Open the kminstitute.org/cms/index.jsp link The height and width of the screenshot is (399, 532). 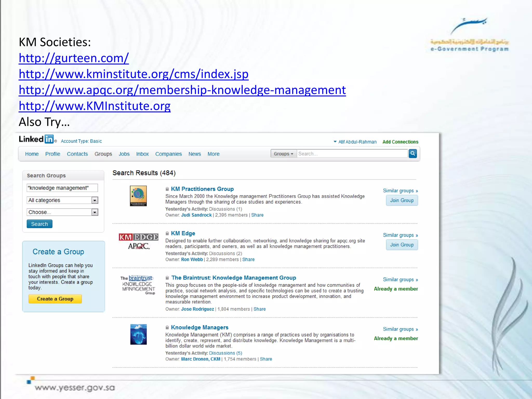134,74
